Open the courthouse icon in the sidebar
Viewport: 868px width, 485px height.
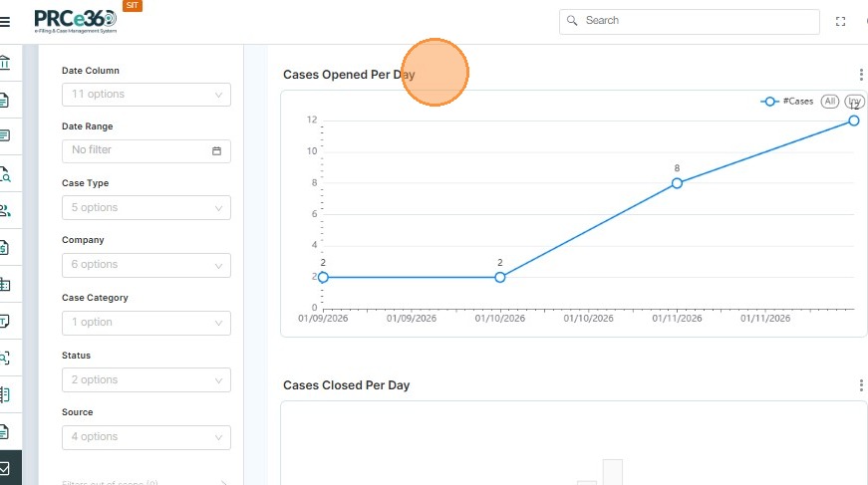pos(5,63)
